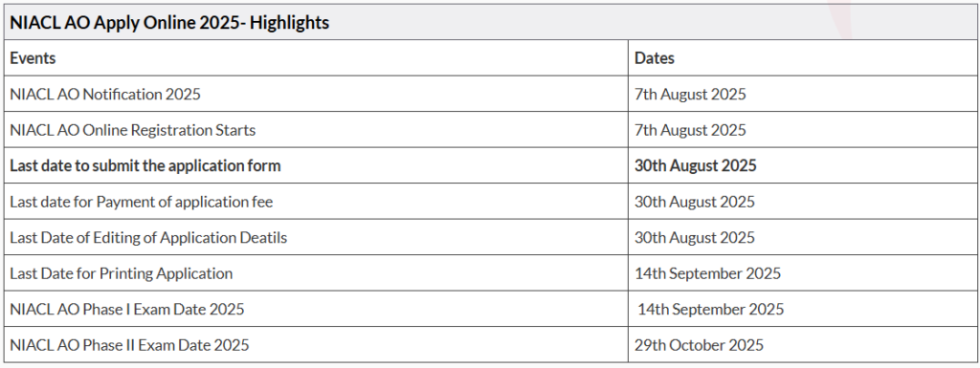Screen dimensions: 980x368
Task: Click NIACL AO Phase II Exam Date 2025
Action: tap(129, 345)
